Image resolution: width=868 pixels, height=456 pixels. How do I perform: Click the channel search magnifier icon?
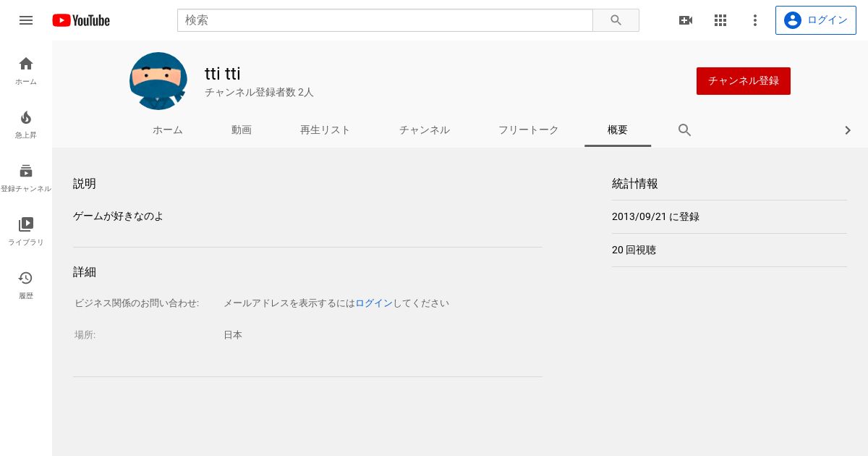(x=685, y=130)
